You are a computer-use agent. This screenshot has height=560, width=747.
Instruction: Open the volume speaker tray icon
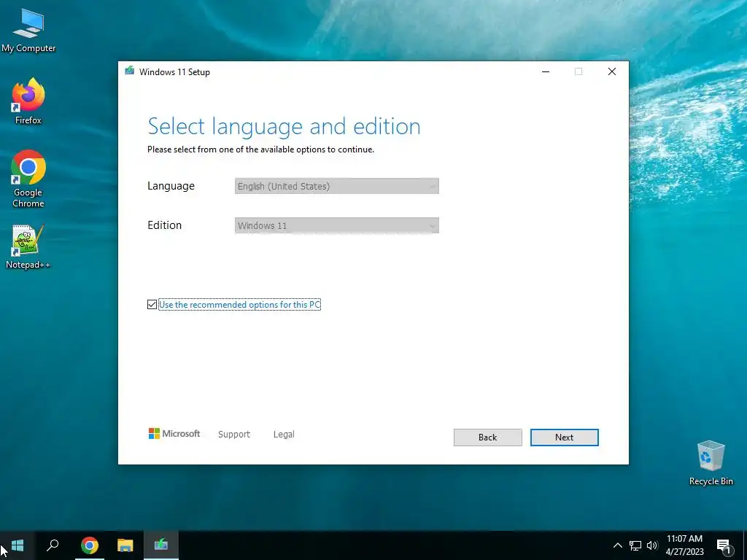[651, 545]
